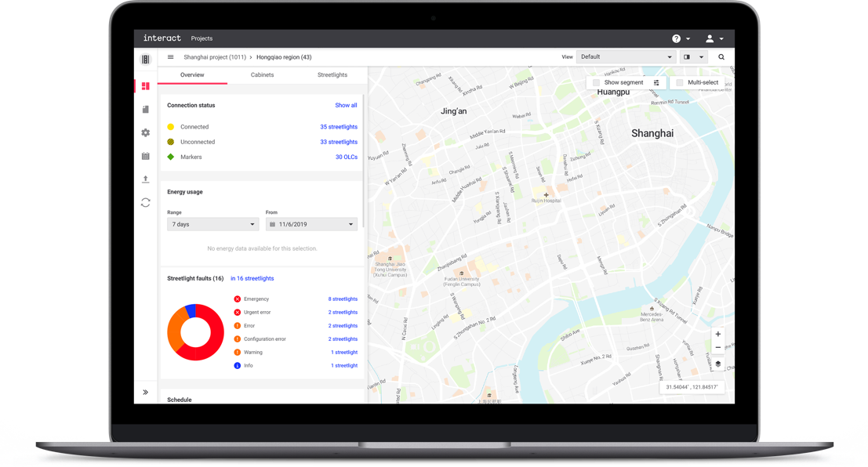Image resolution: width=868 pixels, height=467 pixels.
Task: Click the Energy usage heading
Action: [185, 192]
